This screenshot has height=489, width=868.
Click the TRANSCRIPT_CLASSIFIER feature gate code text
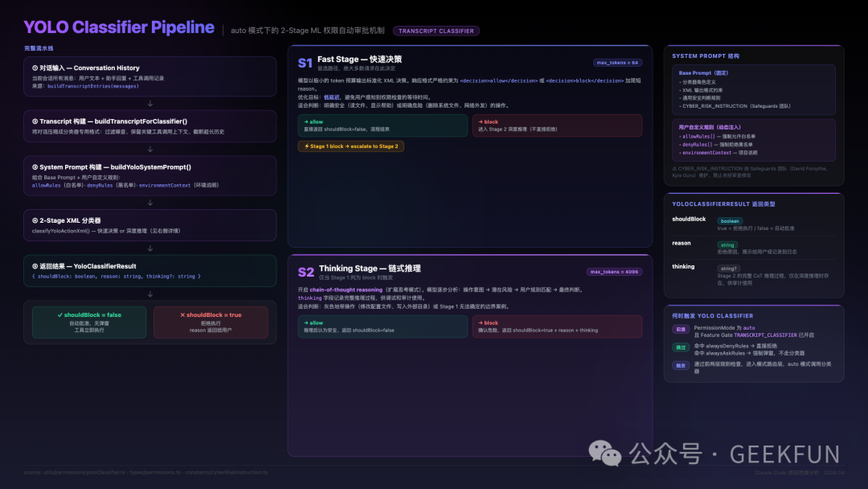click(x=766, y=335)
